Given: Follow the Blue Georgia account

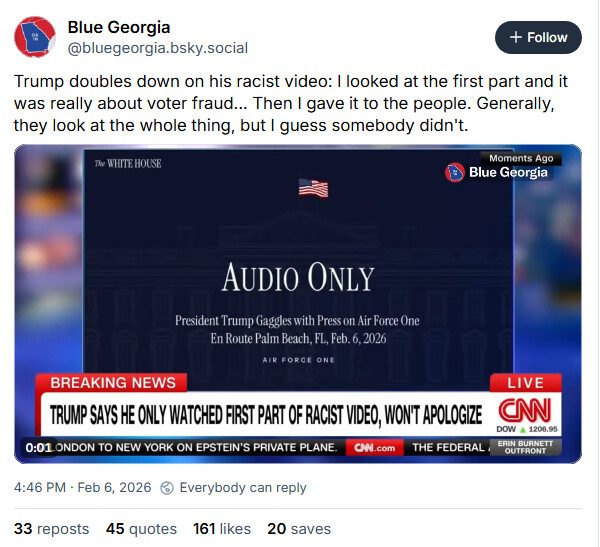Looking at the screenshot, I should coord(538,38).
